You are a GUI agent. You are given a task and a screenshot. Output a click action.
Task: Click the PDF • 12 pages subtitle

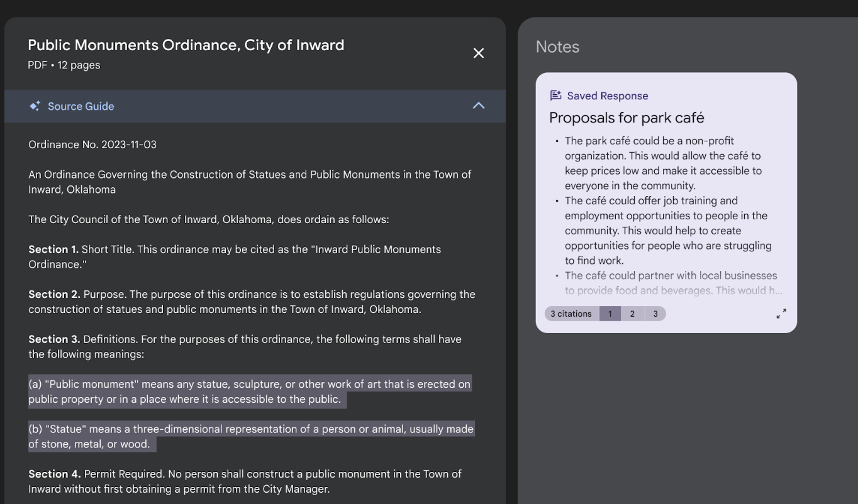pyautogui.click(x=64, y=65)
